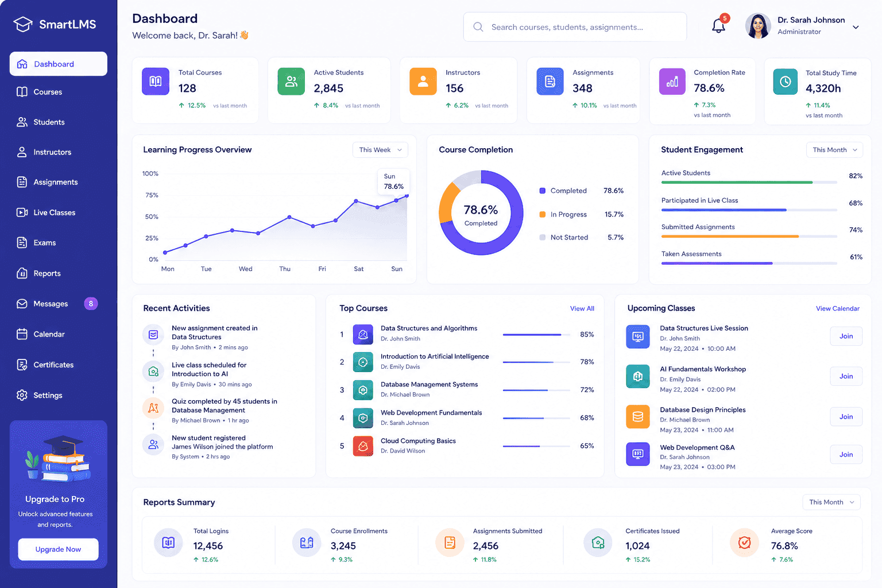The height and width of the screenshot is (588, 882).
Task: Open the This Week dropdown on Learning Progress
Action: tap(380, 150)
